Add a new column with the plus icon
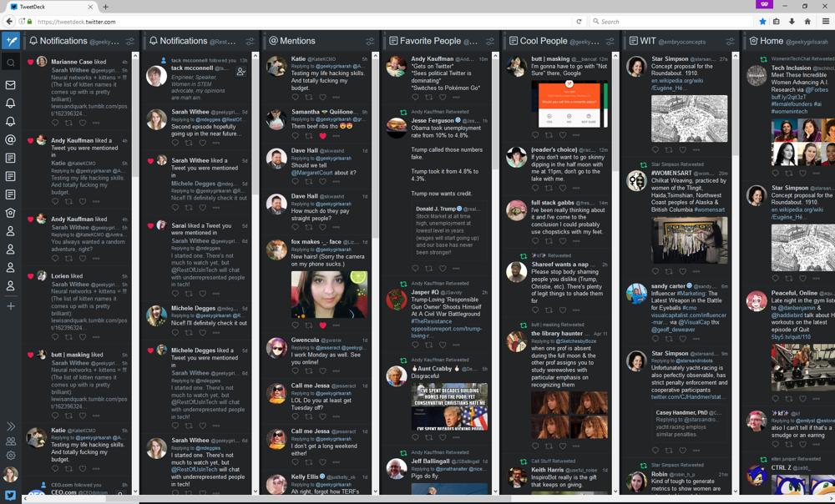The width and height of the screenshot is (835, 504). 11,306
